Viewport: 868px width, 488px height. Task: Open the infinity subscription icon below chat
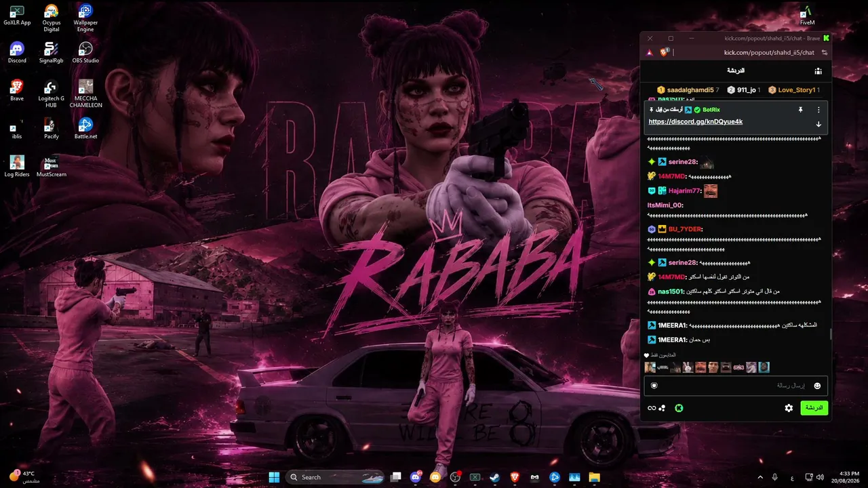pyautogui.click(x=652, y=408)
